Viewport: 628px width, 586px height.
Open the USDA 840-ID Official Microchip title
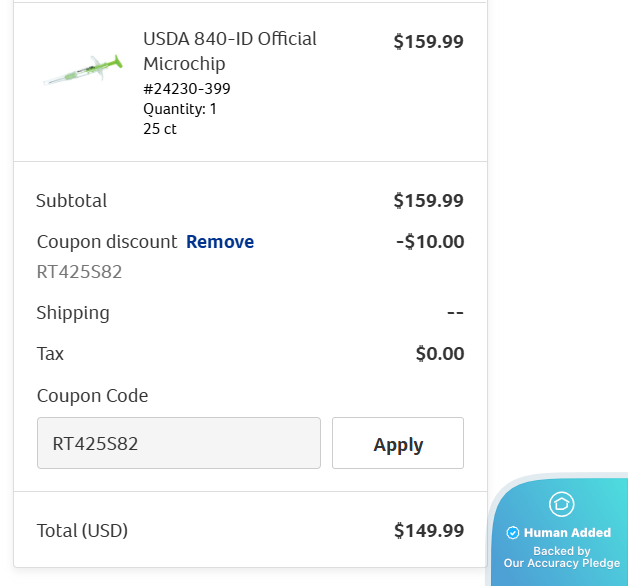pos(229,51)
